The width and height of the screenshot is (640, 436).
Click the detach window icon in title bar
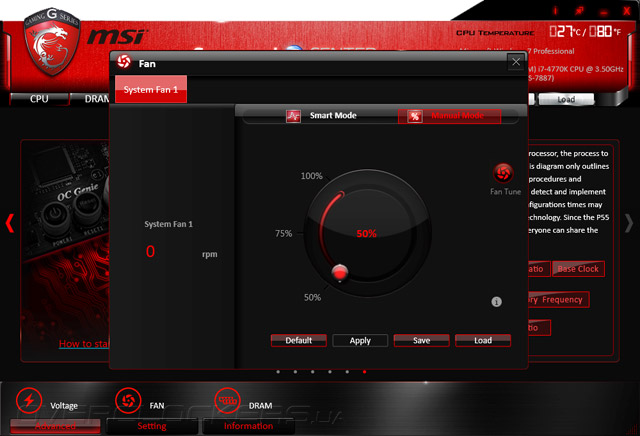tap(580, 11)
